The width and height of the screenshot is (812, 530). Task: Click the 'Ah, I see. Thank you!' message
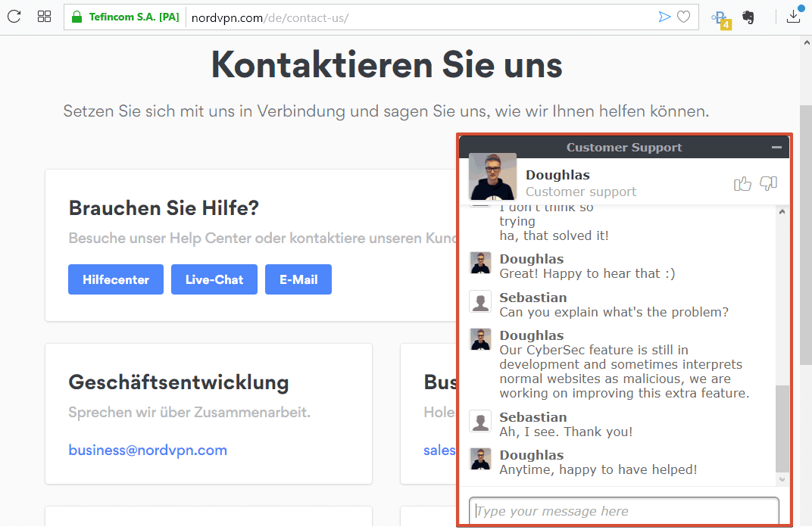point(566,432)
